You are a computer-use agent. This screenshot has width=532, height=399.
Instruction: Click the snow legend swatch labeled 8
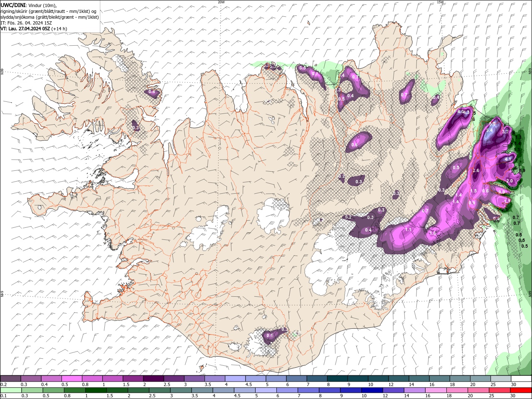pos(337,379)
